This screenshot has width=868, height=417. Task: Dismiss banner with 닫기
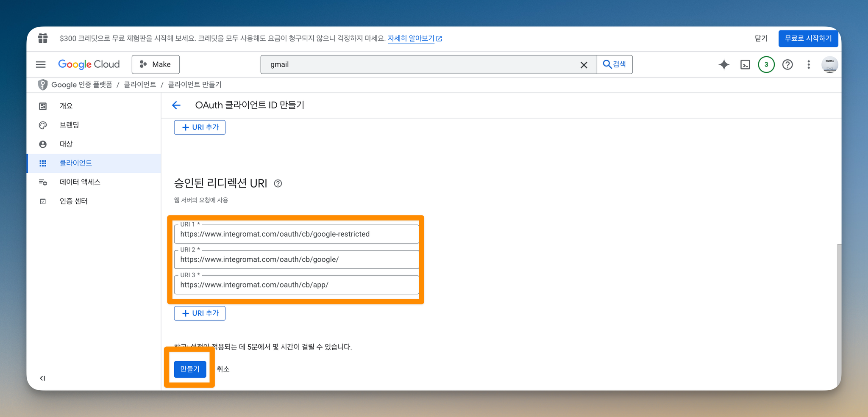(761, 38)
